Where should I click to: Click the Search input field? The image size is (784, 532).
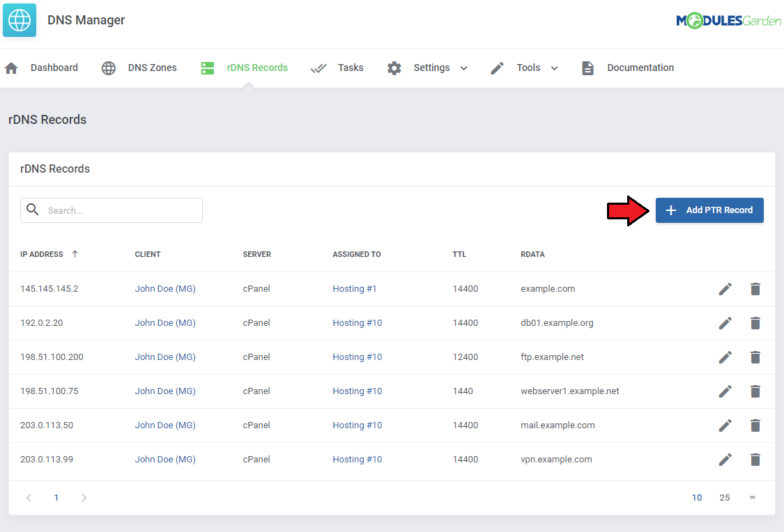tap(111, 210)
